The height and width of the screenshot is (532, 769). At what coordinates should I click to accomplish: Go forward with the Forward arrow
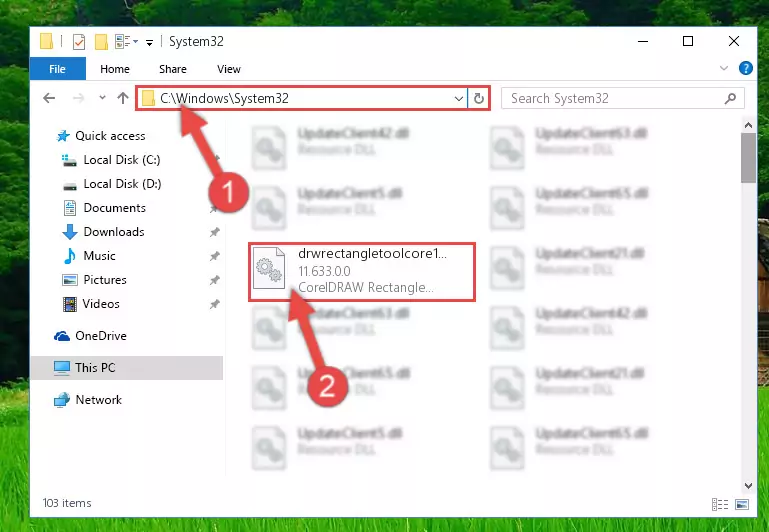pos(78,98)
